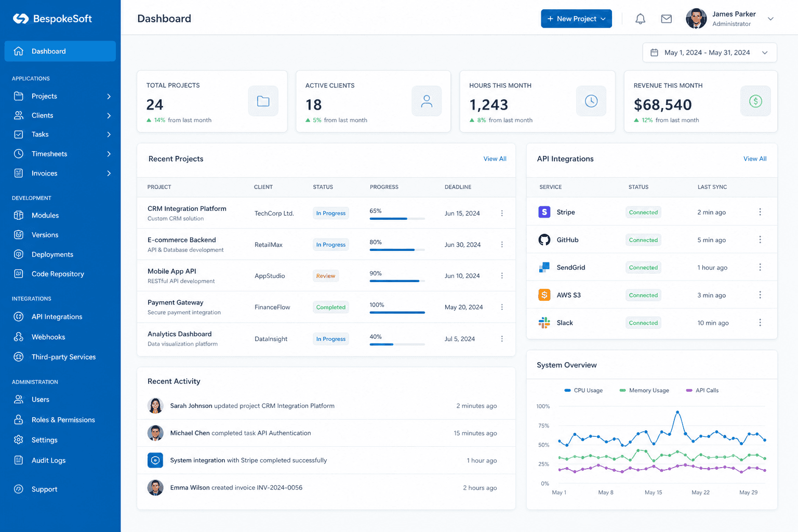This screenshot has width=798, height=532.
Task: Expand the Tasks sidebar submenu chevron
Action: point(109,135)
